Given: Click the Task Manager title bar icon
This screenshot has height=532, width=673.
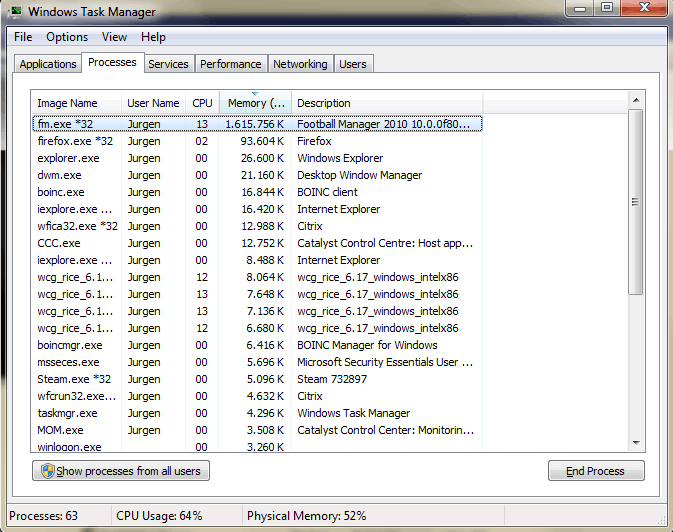Looking at the screenshot, I should [16, 11].
